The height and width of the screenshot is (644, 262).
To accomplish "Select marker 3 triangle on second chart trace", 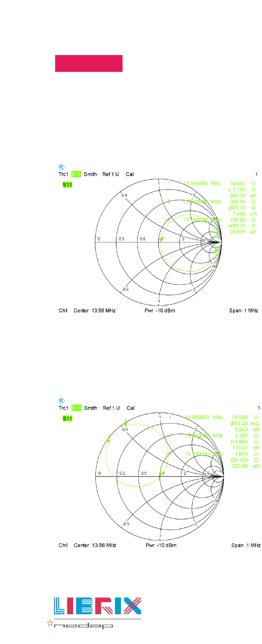I will pyautogui.click(x=125, y=424).
